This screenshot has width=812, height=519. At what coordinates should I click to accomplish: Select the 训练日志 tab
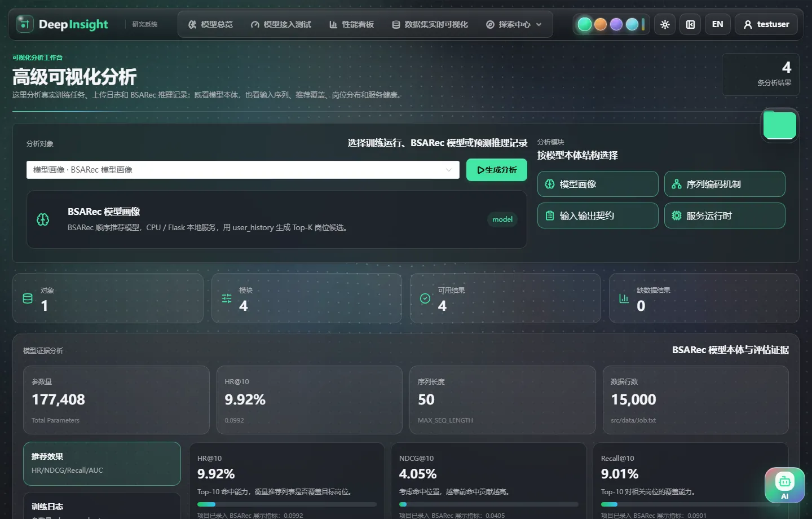pos(102,506)
